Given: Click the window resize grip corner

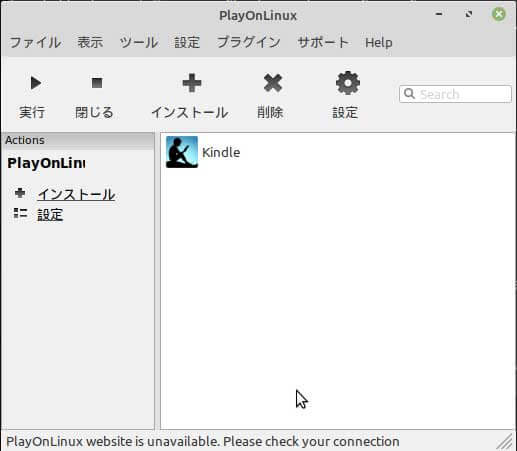Looking at the screenshot, I should tap(505, 441).
